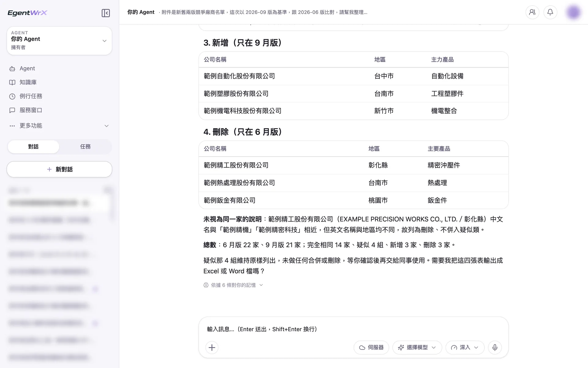Click the 例行任務 clock icon

12,96
